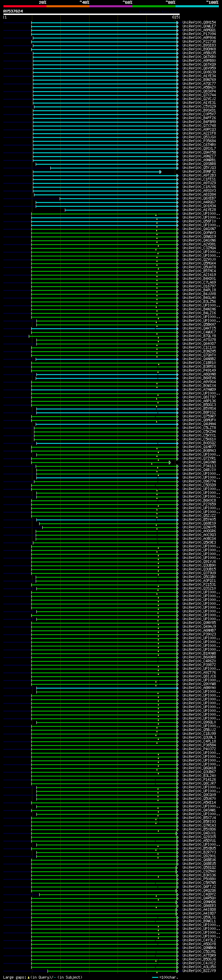
Task: Select label UniRef100_C0P5V7
Action: point(199,114)
